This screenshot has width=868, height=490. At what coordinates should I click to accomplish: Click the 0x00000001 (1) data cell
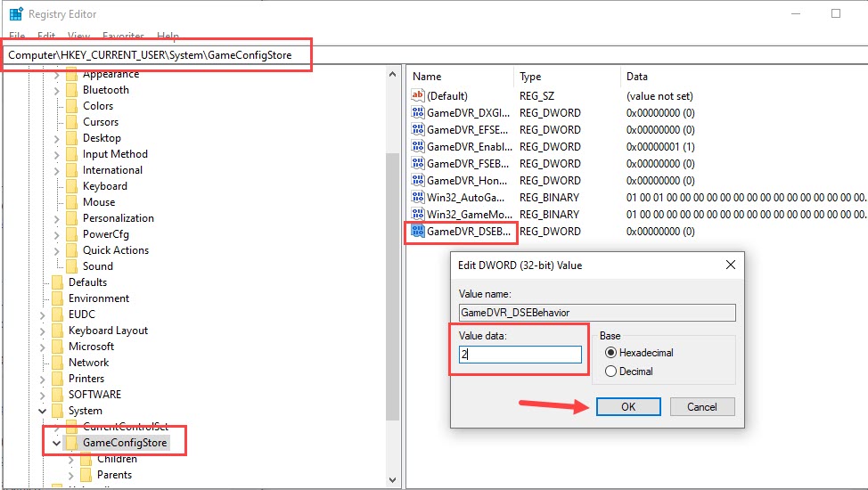coord(660,147)
